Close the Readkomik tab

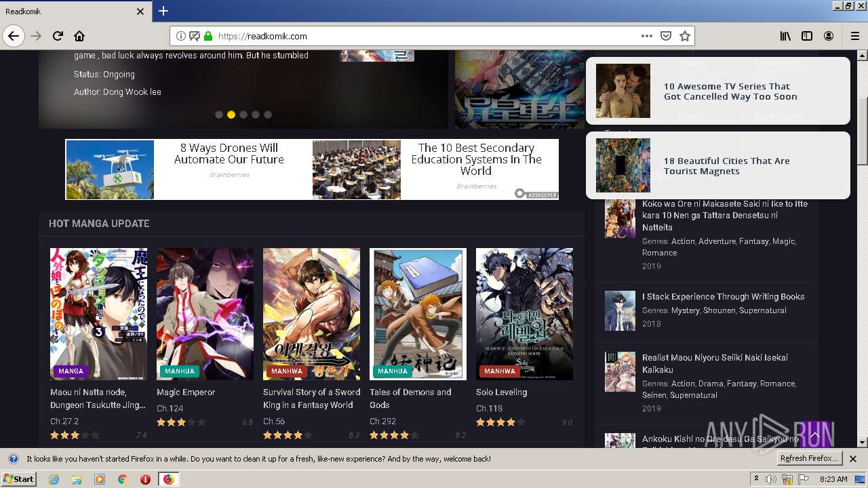click(140, 12)
